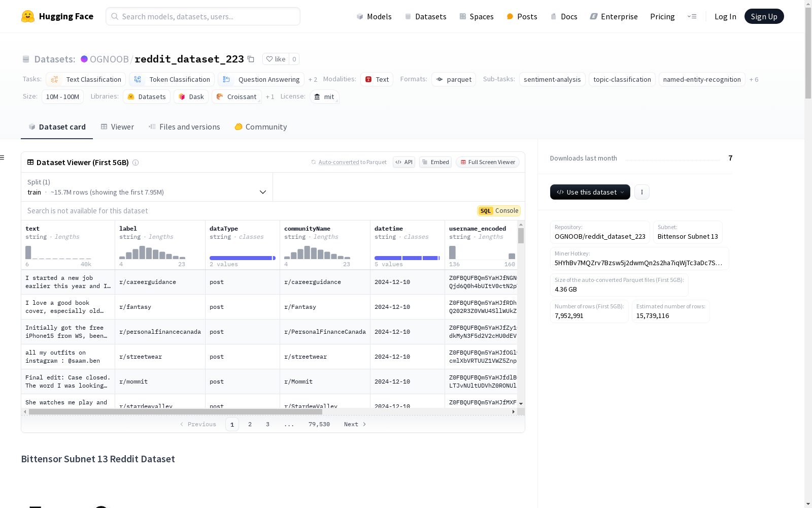Screen dimensions: 812x508
Task: Select the named-entity-recognition sub-task tag
Action: click(702, 79)
